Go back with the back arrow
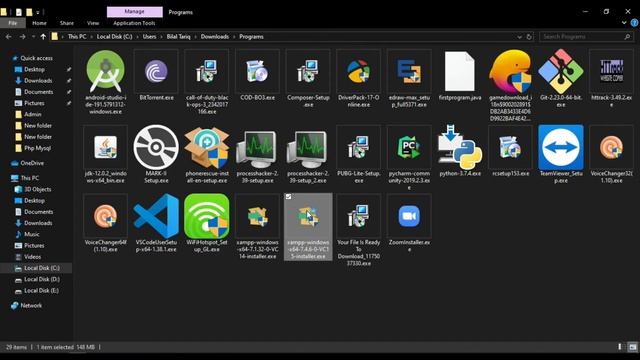The image size is (640, 360). pos(9,37)
